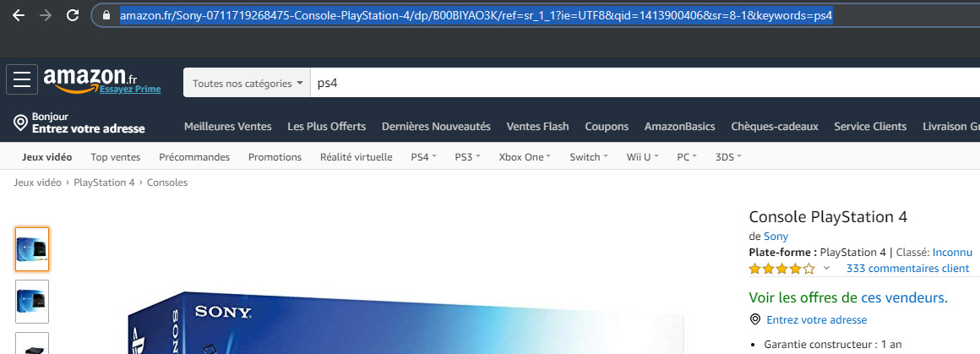Expand the Xbox One submenu
980x354 pixels.
point(525,157)
